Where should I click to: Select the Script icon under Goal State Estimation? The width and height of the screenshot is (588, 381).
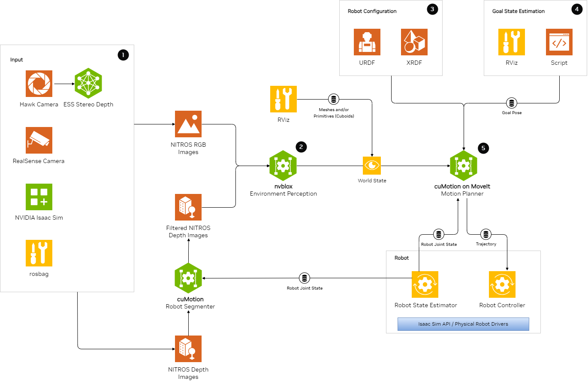click(x=559, y=42)
